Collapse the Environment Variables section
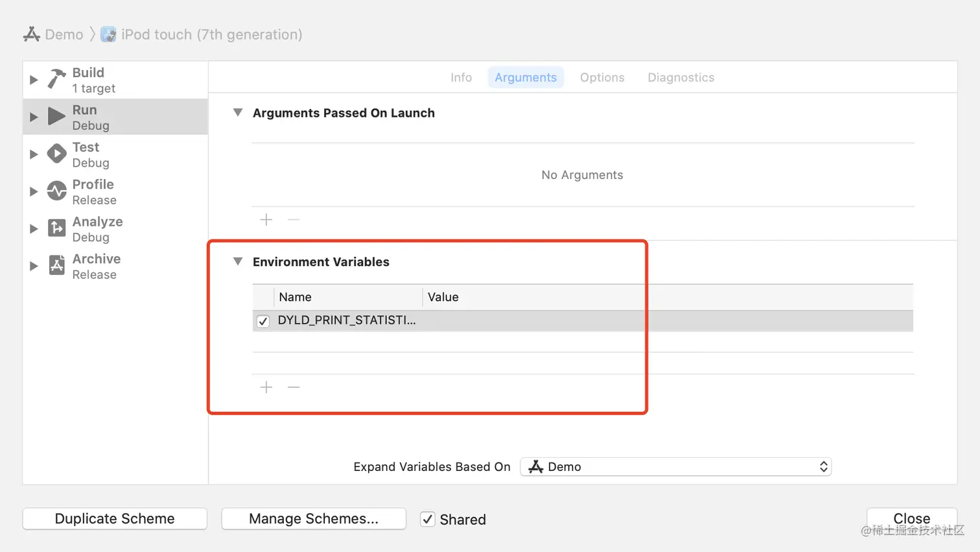The height and width of the screenshot is (552, 980). tap(238, 261)
